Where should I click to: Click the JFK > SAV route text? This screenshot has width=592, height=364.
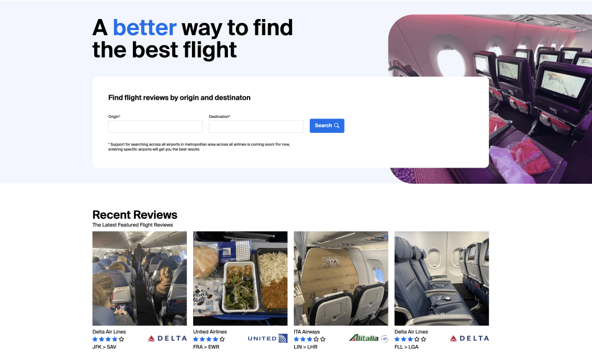tap(105, 347)
